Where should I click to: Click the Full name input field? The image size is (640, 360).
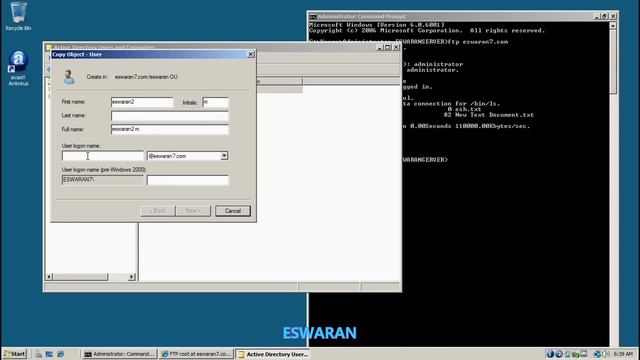[x=170, y=129]
